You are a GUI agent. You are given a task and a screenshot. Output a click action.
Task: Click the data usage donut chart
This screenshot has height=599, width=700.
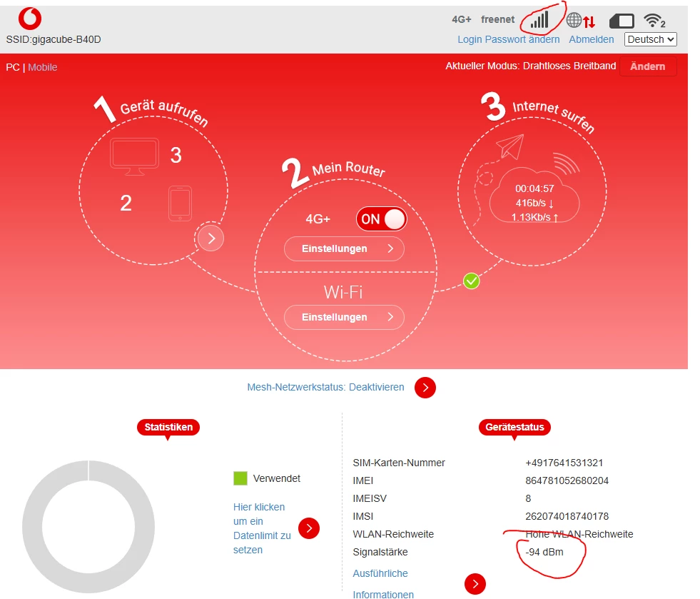(88, 527)
